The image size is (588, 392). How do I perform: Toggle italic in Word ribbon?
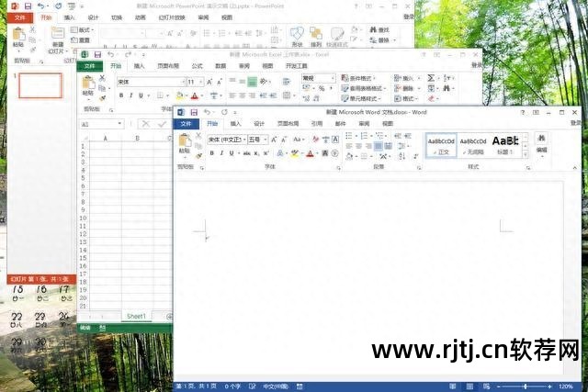click(221, 153)
